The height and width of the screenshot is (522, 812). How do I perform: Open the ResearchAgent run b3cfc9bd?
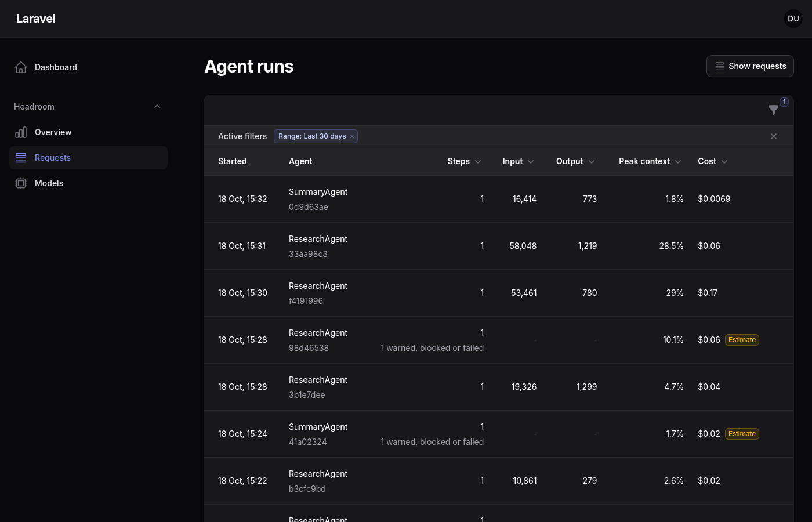pyautogui.click(x=499, y=481)
